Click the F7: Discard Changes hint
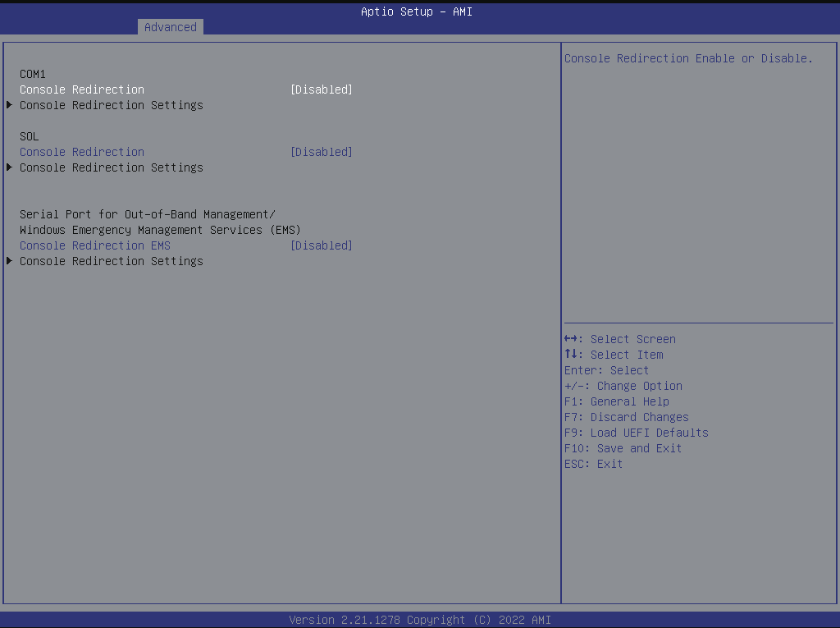The height and width of the screenshot is (628, 840). (x=626, y=417)
